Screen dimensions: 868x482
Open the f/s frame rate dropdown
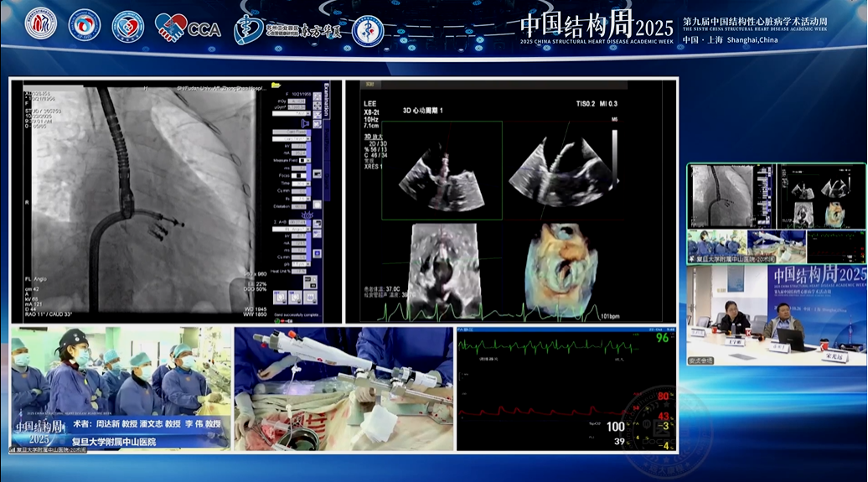[301, 199]
